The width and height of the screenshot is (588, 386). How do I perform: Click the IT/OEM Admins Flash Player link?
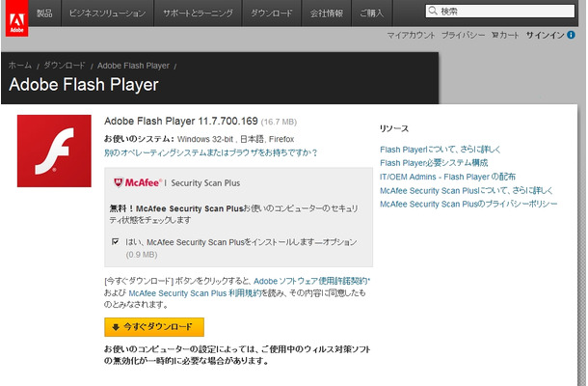(447, 177)
